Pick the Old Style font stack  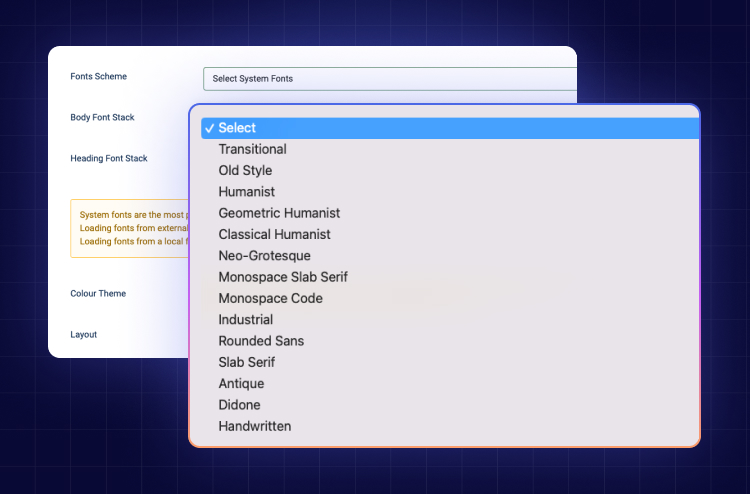tap(450, 171)
